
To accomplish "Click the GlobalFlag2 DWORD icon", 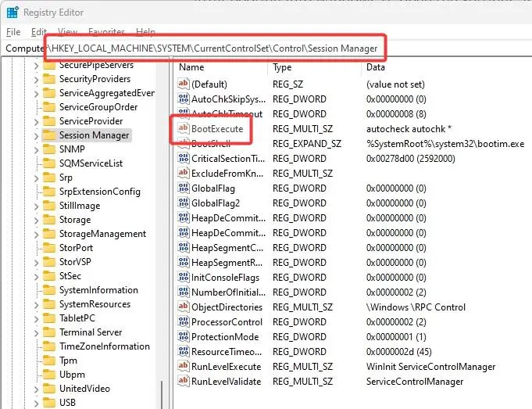I will coord(184,203).
